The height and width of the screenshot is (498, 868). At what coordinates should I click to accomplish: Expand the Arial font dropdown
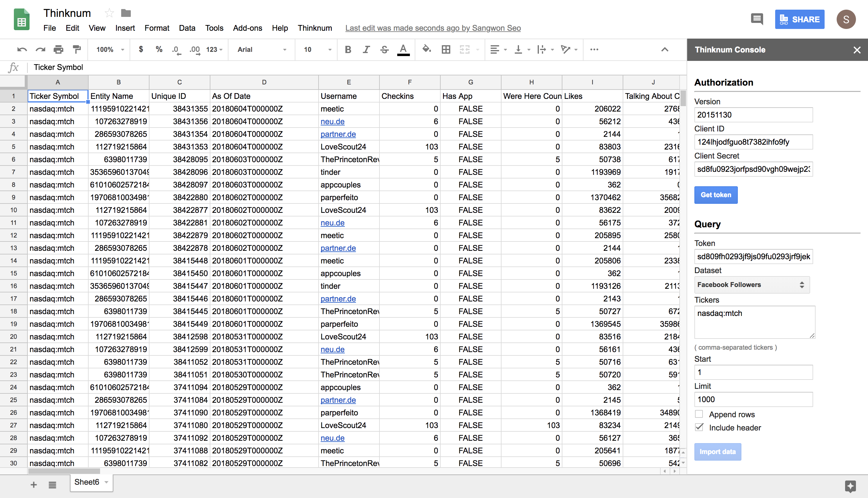tap(262, 50)
